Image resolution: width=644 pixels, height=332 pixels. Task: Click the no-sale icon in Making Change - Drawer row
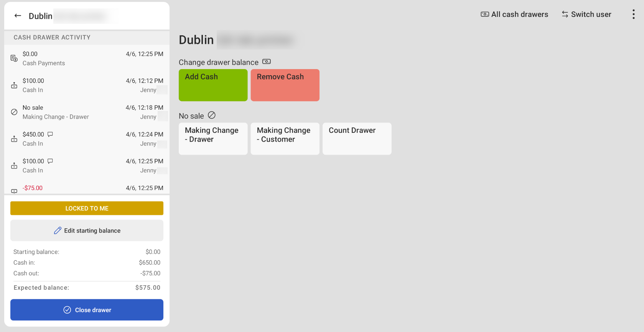pyautogui.click(x=14, y=112)
